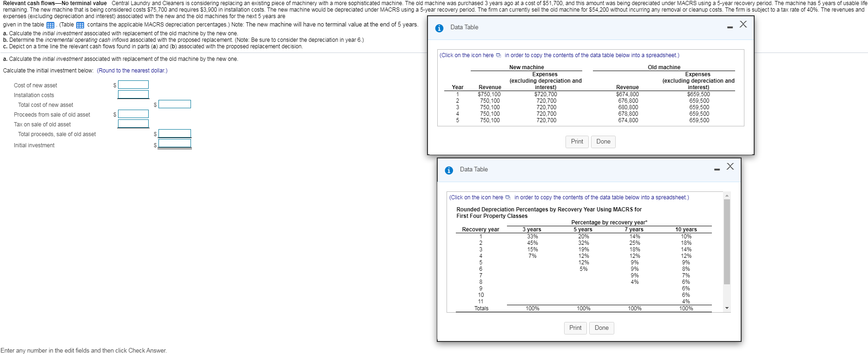Click copy-to-spreadsheet icon in upper Data Table
The height and width of the screenshot is (354, 868).
click(x=499, y=55)
